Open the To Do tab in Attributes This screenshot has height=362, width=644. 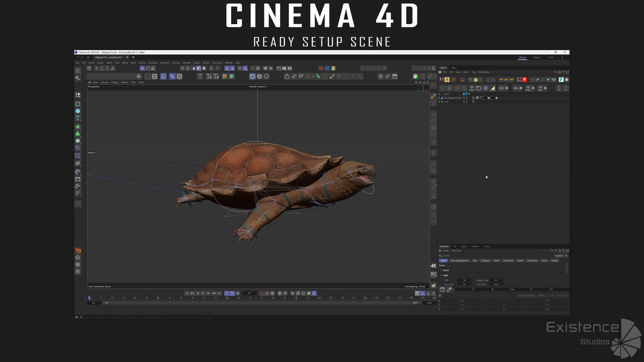click(x=544, y=261)
